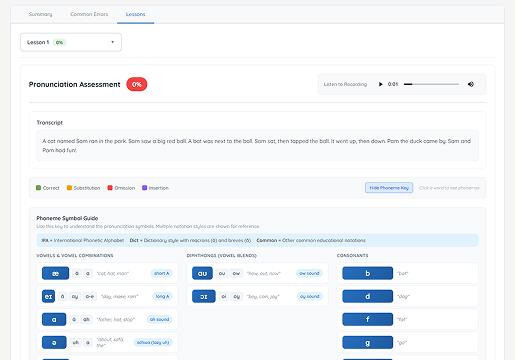Viewport: 515px width, 360px height.
Task: Click the 'ah' notation chip
Action: pyautogui.click(x=86, y=319)
